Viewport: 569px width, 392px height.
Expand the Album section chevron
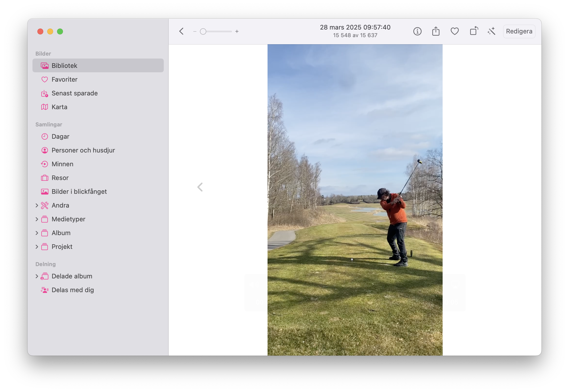pos(37,233)
